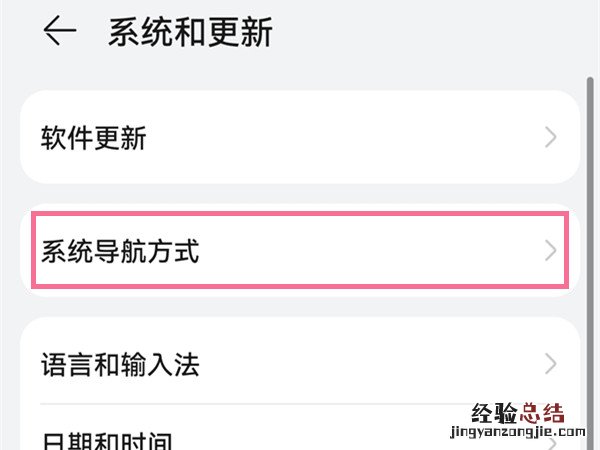This screenshot has width=600, height=450.
Task: Click blank area inside 系统导航方式 row
Action: (x=370, y=251)
